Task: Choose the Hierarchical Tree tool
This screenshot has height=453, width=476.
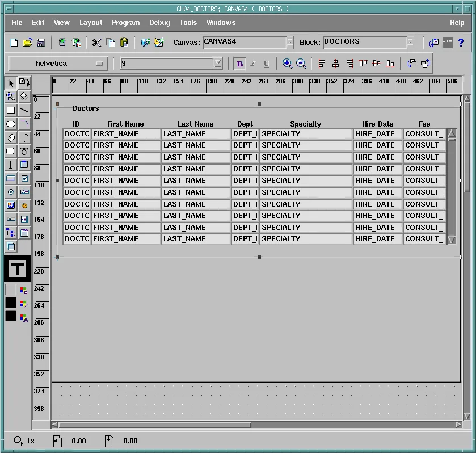Action: click(11, 233)
